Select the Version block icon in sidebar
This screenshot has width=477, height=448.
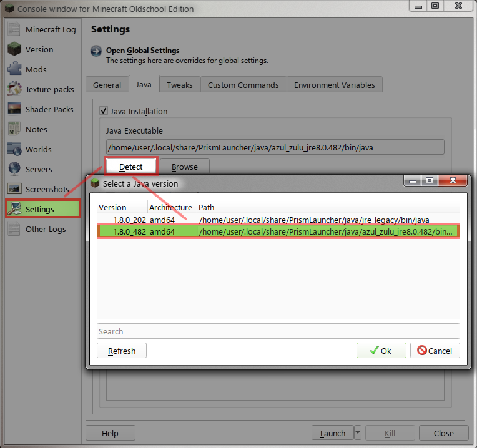[x=14, y=50]
